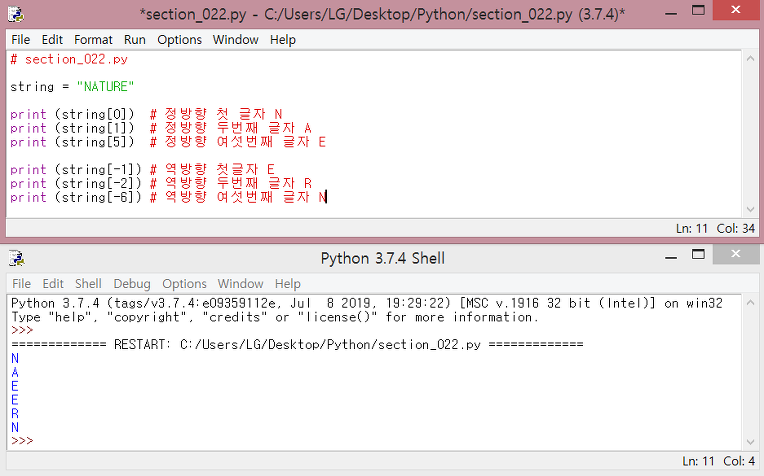Close the section_022.py editor window
Image resolution: width=764 pixels, height=476 pixels.
pos(736,10)
